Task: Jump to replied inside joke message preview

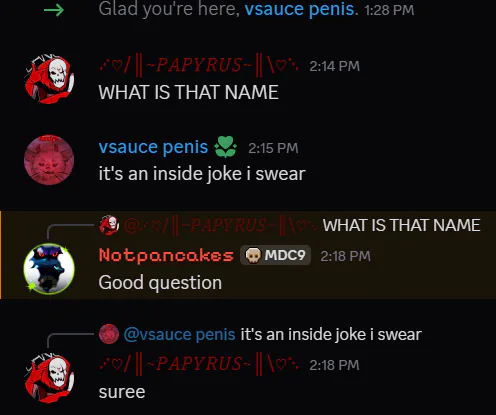Action: pyautogui.click(x=331, y=334)
